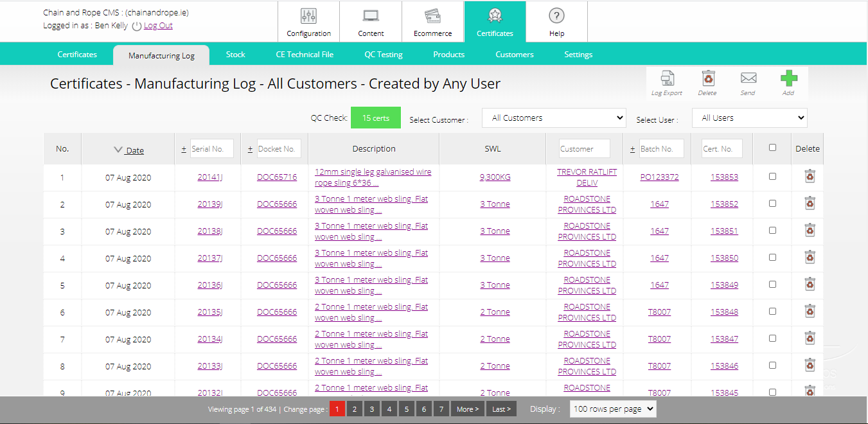Viewport: 868px width, 424px height.
Task: Click the Send envelope icon
Action: [748, 78]
